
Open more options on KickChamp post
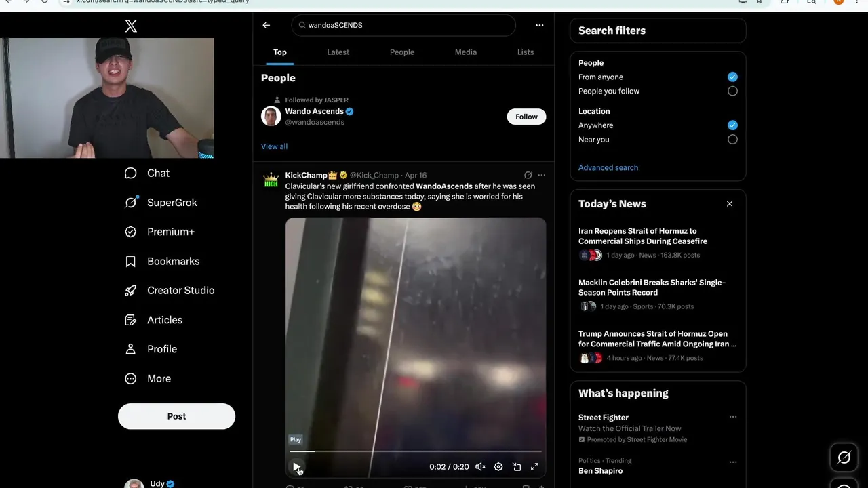pos(541,175)
